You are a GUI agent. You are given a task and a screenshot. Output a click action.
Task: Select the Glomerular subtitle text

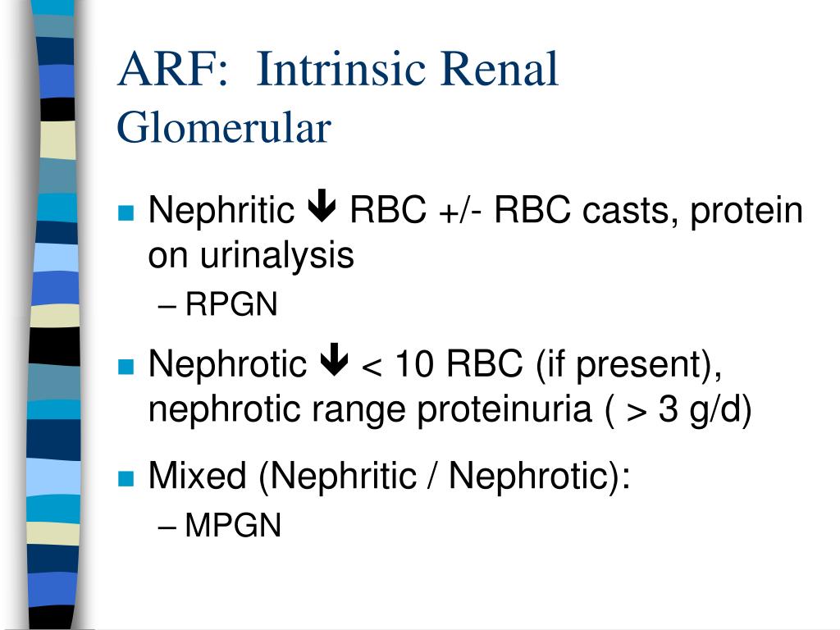224,128
